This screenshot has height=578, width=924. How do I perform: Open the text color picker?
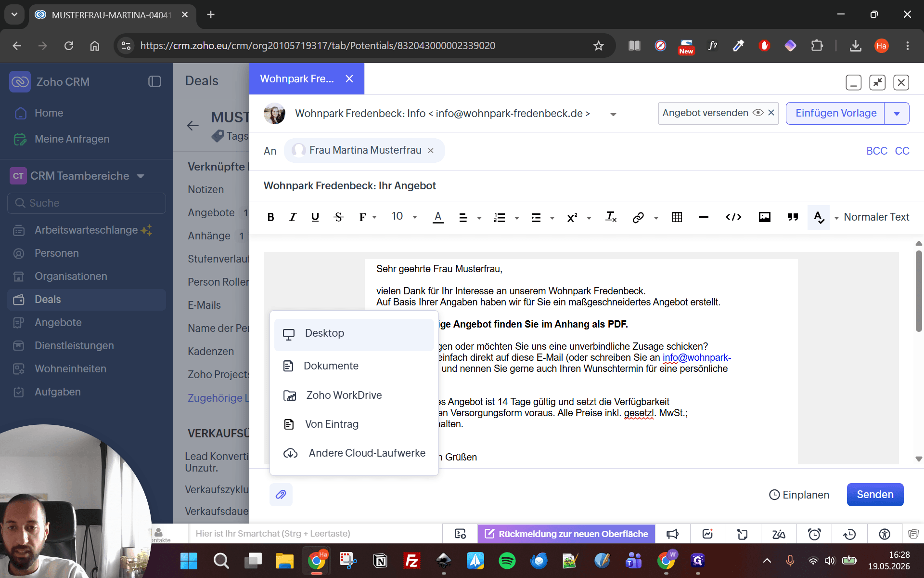438,217
